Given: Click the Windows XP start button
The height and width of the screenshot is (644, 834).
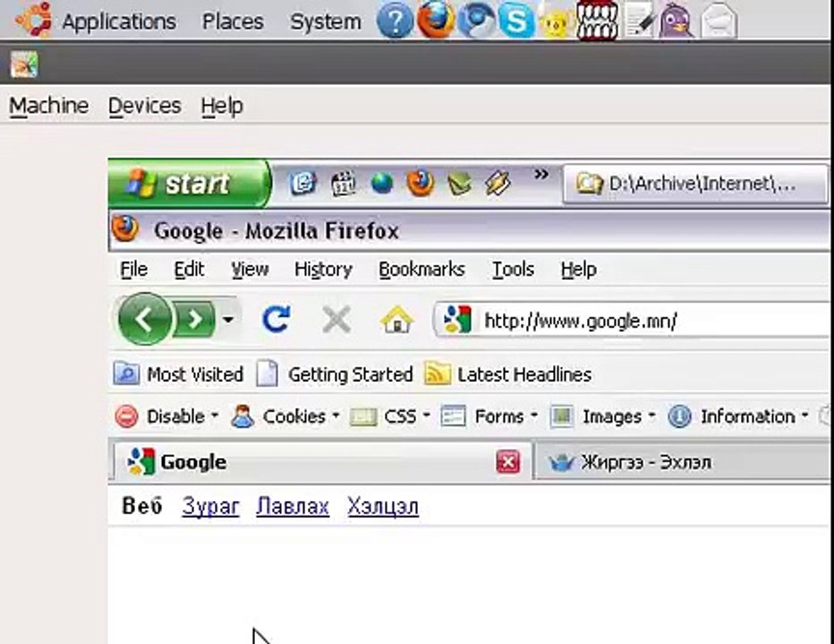Looking at the screenshot, I should coord(190,183).
